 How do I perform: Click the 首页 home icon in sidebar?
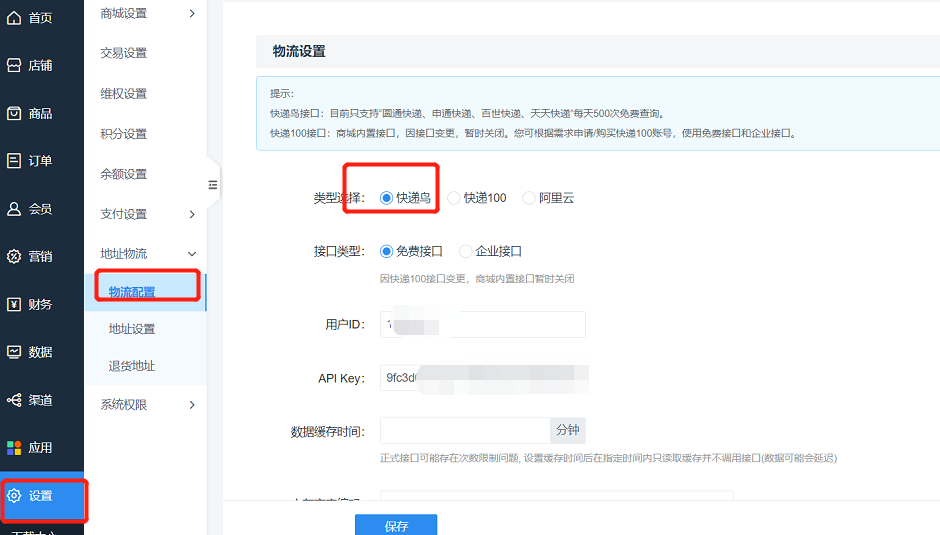14,18
